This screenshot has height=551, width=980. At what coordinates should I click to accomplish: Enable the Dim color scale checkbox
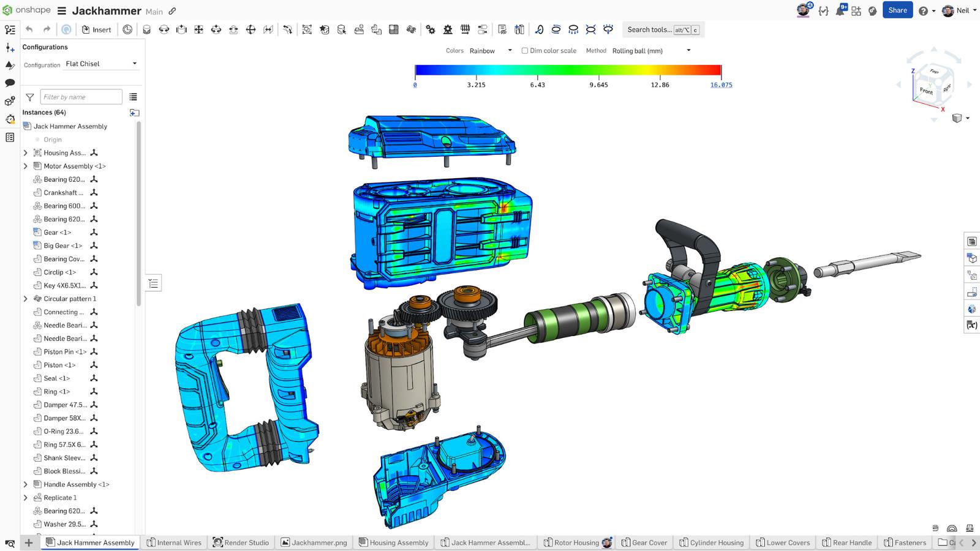tap(525, 51)
